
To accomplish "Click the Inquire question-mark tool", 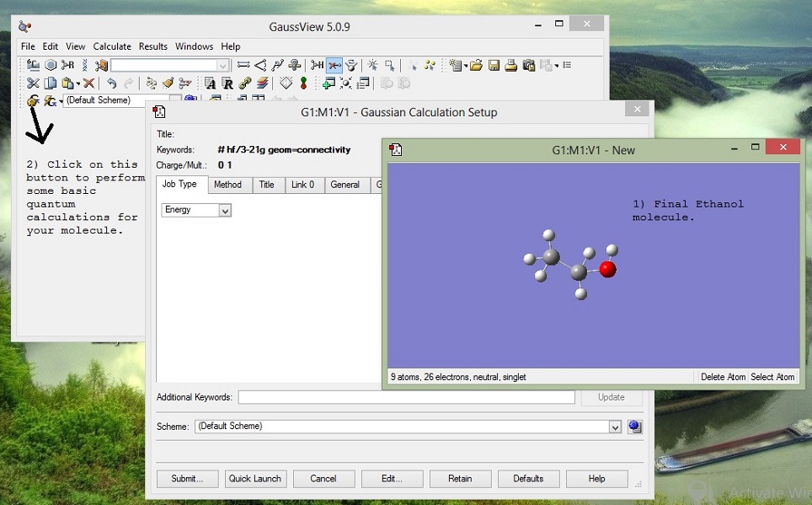I will coord(295,65).
